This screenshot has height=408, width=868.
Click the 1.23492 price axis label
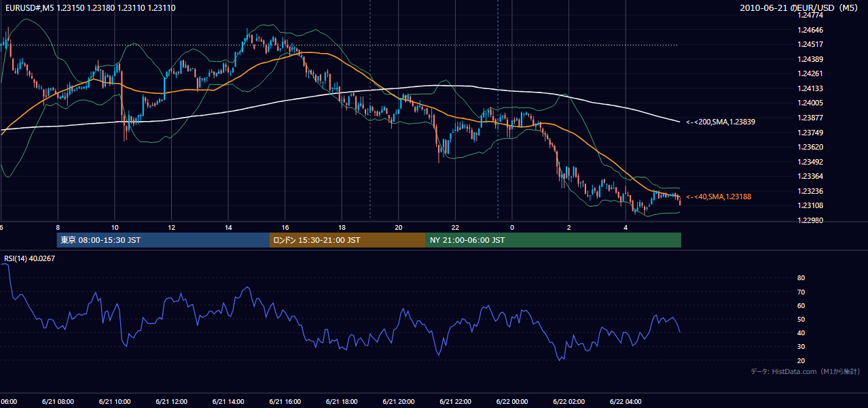(x=810, y=162)
